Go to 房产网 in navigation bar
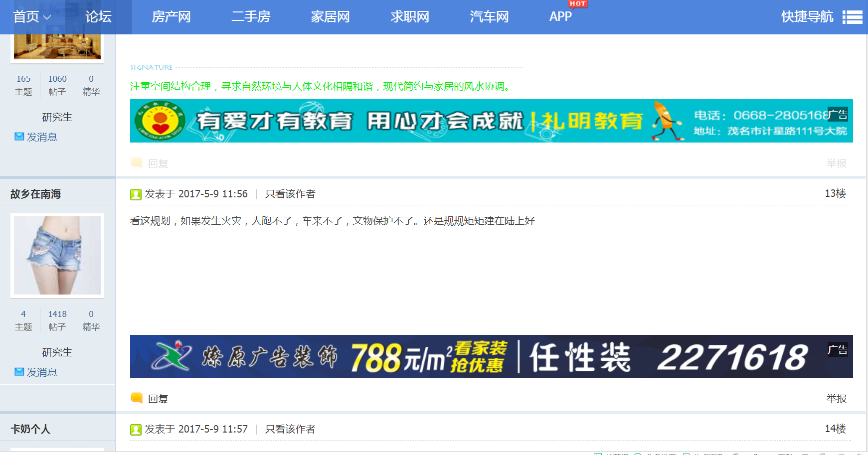The image size is (868, 455). pos(171,17)
